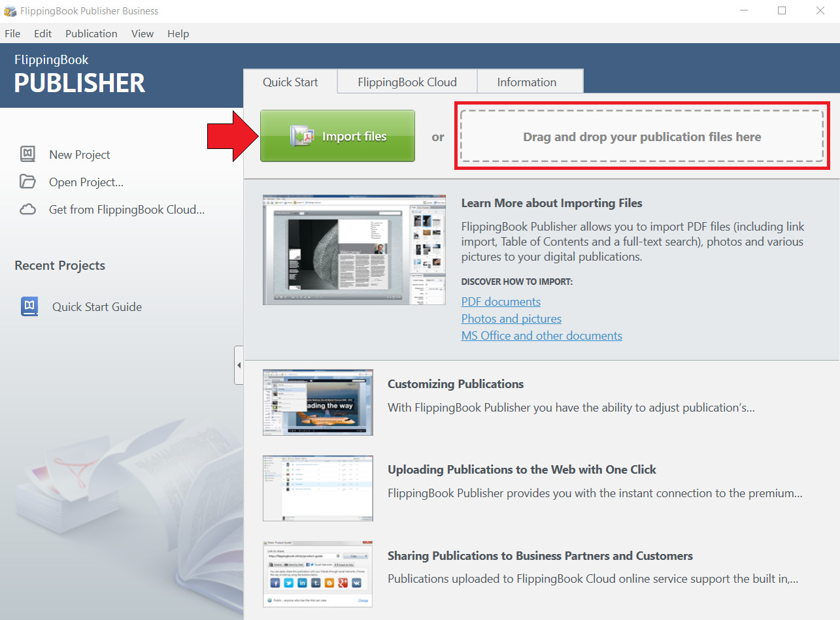The height and width of the screenshot is (620, 840).
Task: Open the Edit menu
Action: tap(42, 33)
